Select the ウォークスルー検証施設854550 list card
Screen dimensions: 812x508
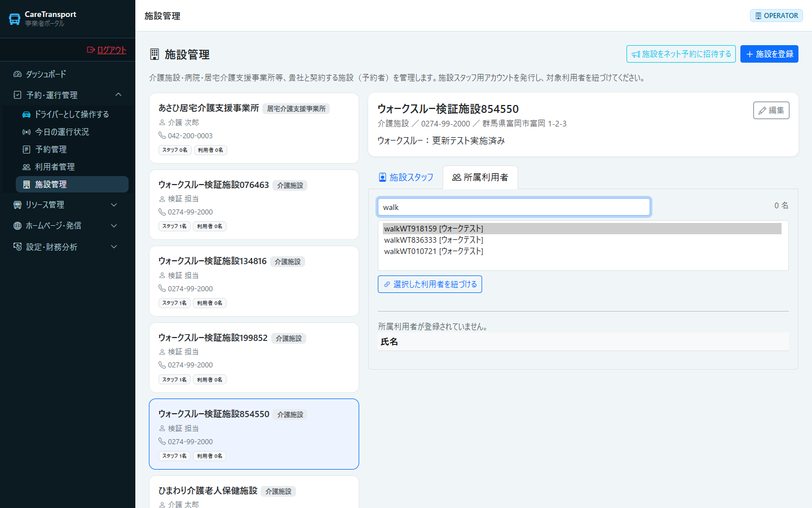tap(254, 434)
